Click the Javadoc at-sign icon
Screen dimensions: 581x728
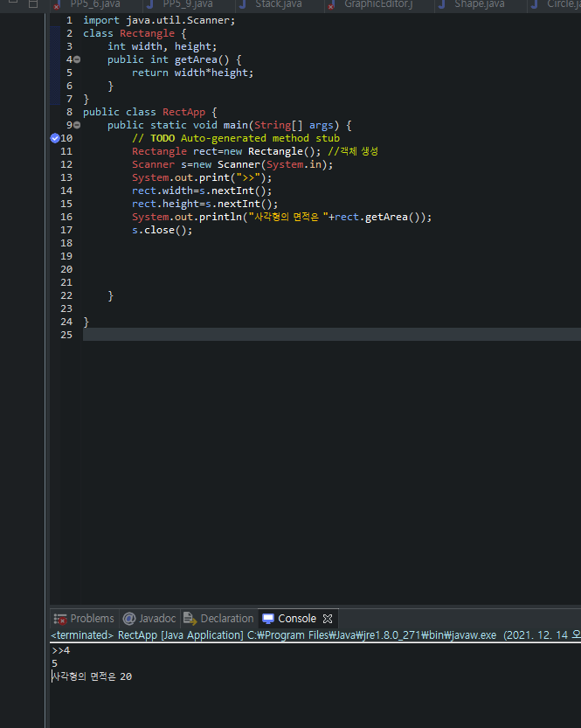coord(129,619)
